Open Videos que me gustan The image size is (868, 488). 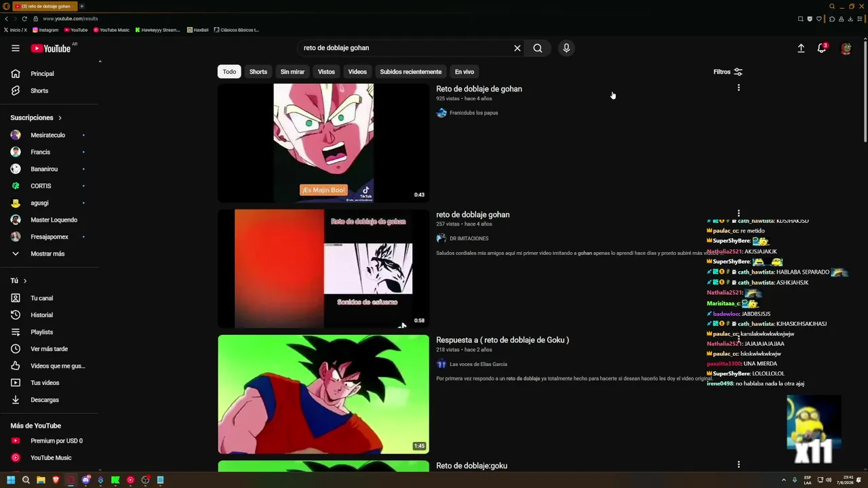pyautogui.click(x=51, y=366)
